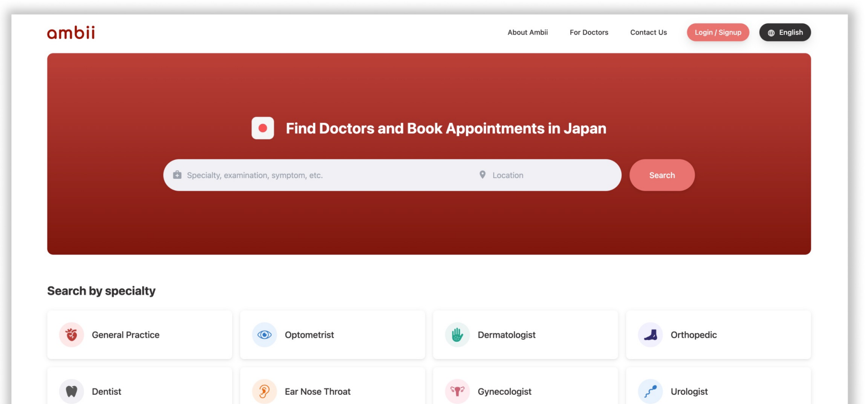The image size is (868, 404).
Task: Click the Urologist icon
Action: [x=651, y=391]
